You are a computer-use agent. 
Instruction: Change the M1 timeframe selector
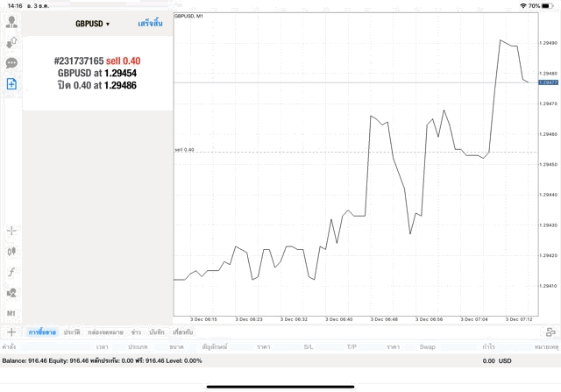[11, 314]
